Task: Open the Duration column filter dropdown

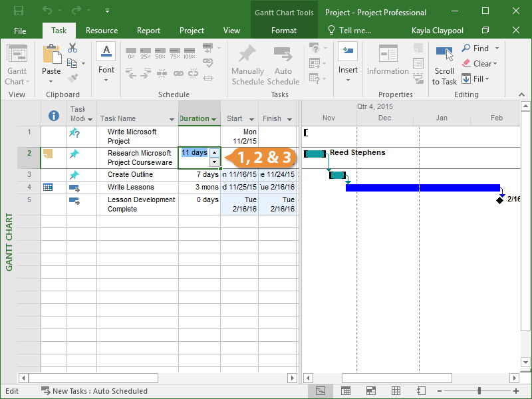Action: tap(214, 119)
